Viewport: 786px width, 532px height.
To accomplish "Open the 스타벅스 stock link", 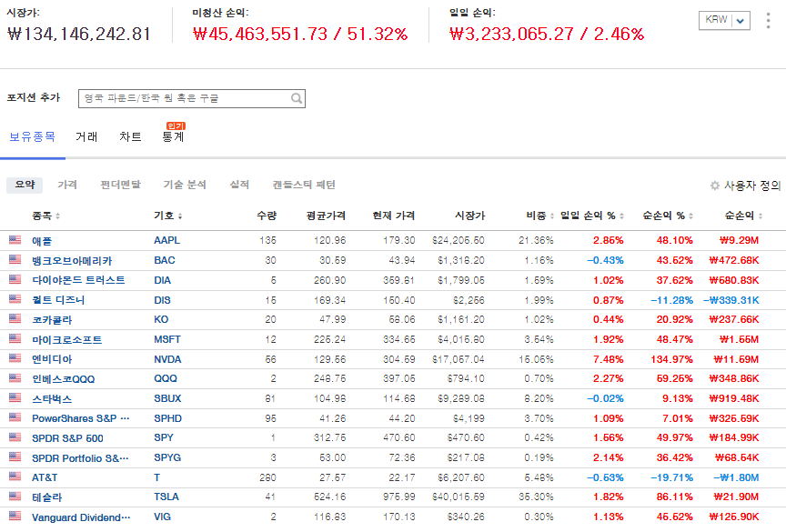I will (52, 398).
